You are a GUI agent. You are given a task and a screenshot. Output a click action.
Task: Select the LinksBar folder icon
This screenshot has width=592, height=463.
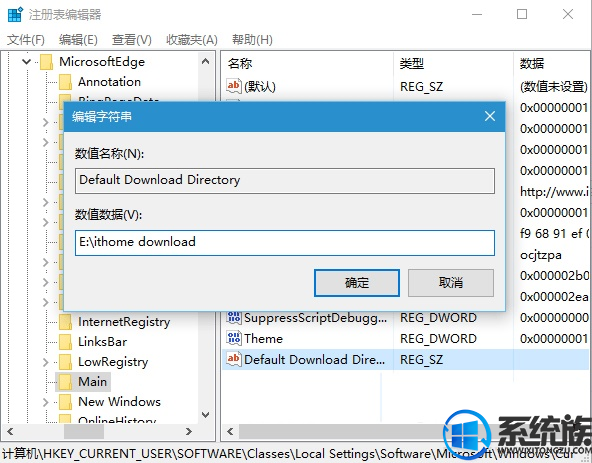pos(65,342)
